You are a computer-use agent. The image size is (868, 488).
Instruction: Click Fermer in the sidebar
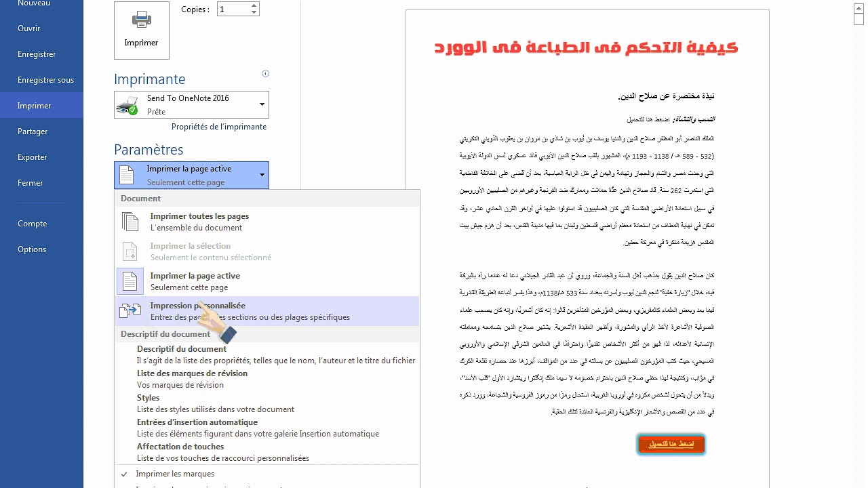coord(41,183)
